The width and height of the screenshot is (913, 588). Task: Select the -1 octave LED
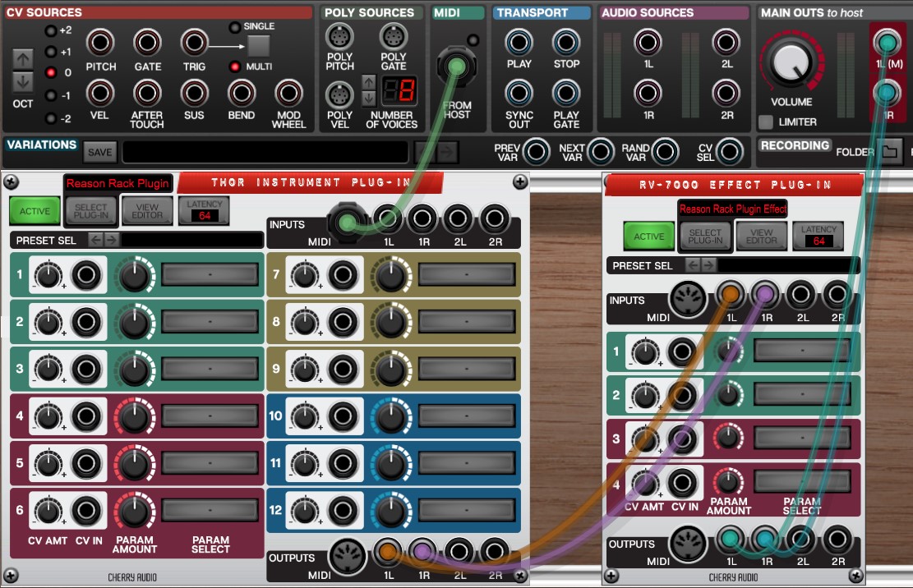pyautogui.click(x=51, y=95)
